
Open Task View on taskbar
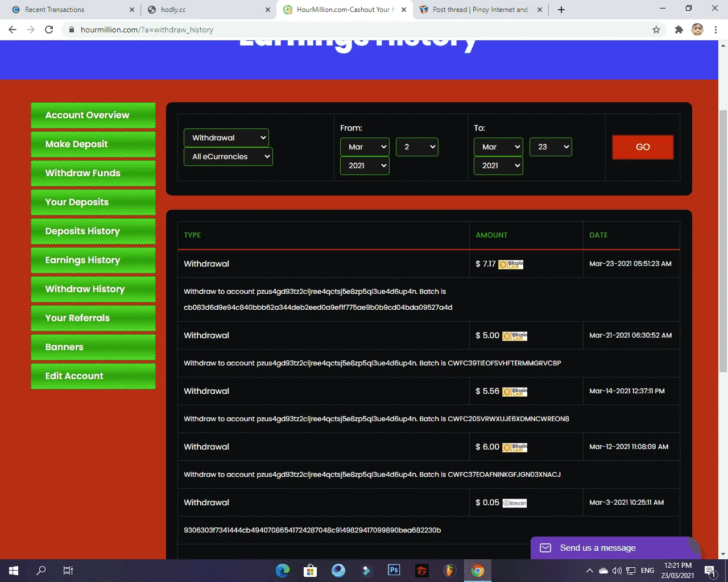tap(68, 571)
